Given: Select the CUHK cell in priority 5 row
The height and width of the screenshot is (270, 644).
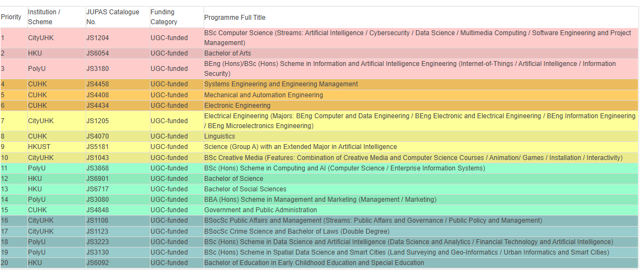Looking at the screenshot, I should click(x=37, y=95).
